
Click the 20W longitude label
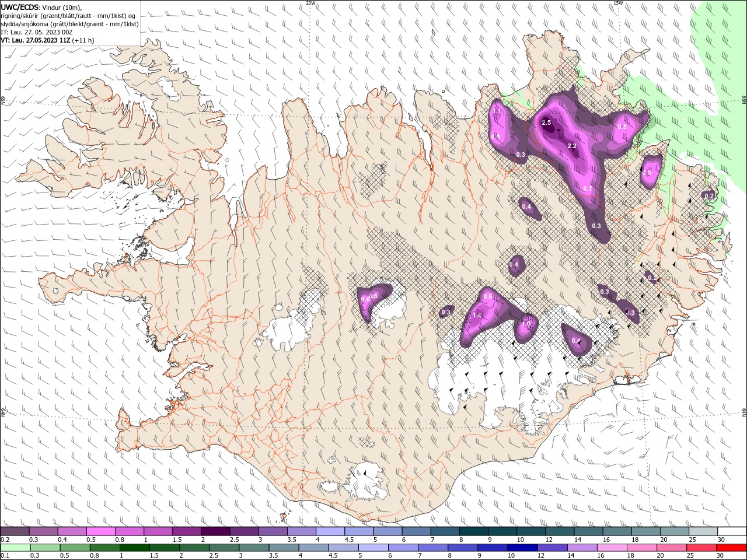310,3
